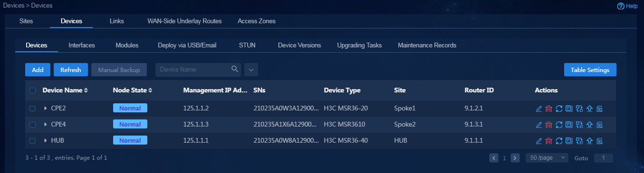644x173 pixels.
Task: Select the HUB row checkbox
Action: 32,141
